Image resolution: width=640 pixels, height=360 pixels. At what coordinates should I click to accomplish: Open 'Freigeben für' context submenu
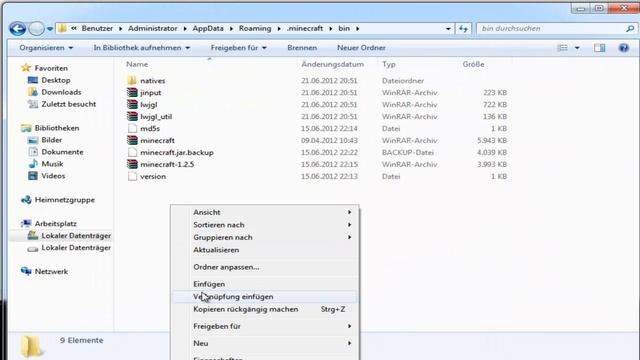tap(264, 326)
